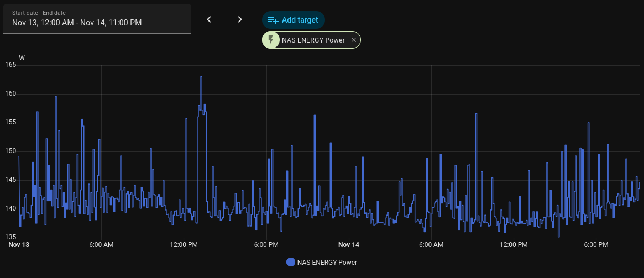
Task: Toggle NAS ENERGY Power legend entry
Action: coord(322,262)
